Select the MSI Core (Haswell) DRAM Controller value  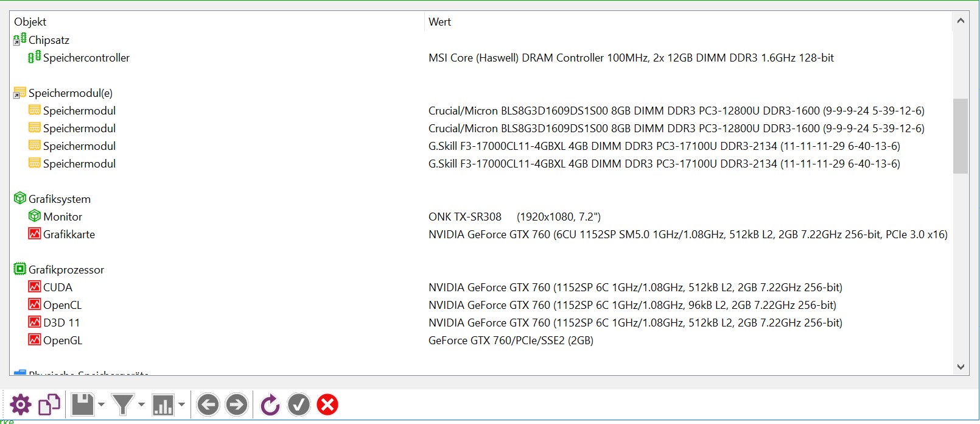click(631, 58)
